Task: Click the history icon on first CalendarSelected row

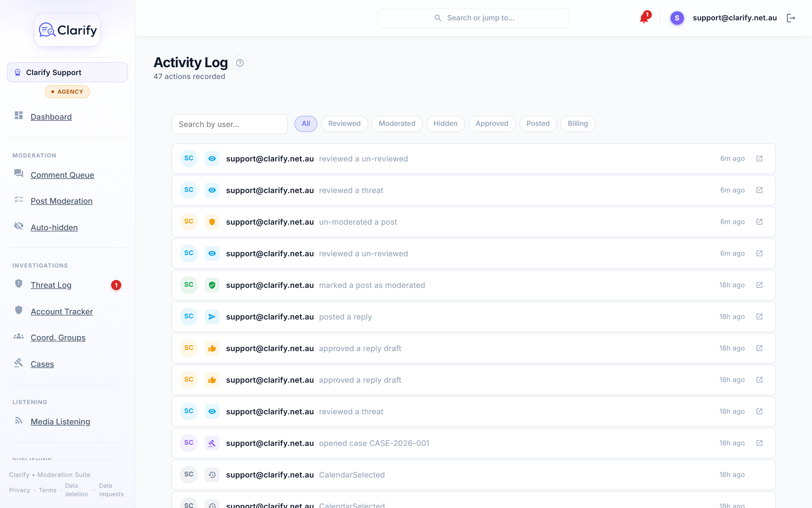Action: coord(212,475)
